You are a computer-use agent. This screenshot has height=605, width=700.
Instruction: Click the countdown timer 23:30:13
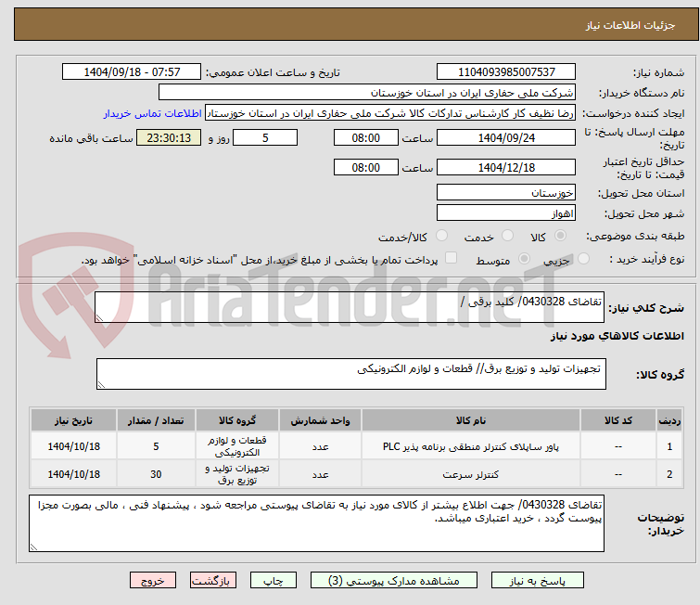(x=169, y=137)
